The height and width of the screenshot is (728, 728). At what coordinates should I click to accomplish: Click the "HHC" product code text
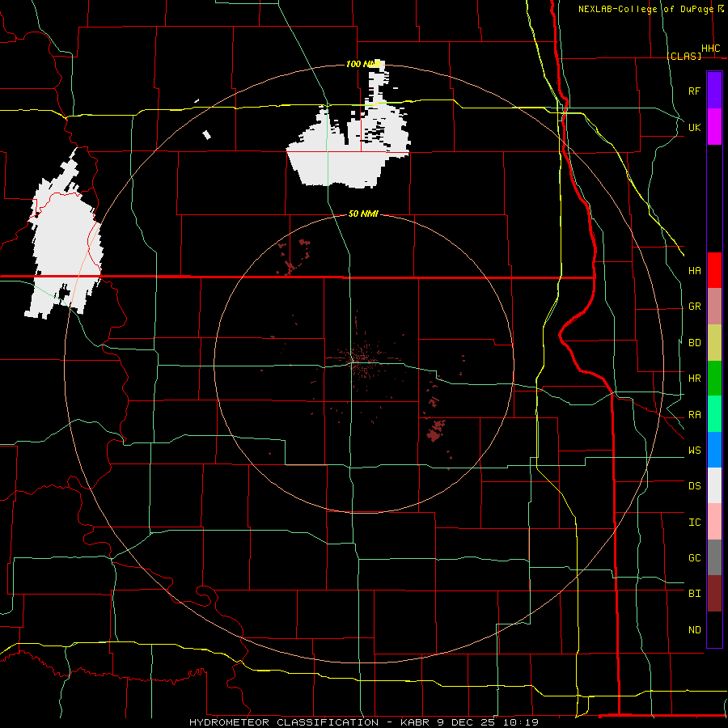coord(710,49)
